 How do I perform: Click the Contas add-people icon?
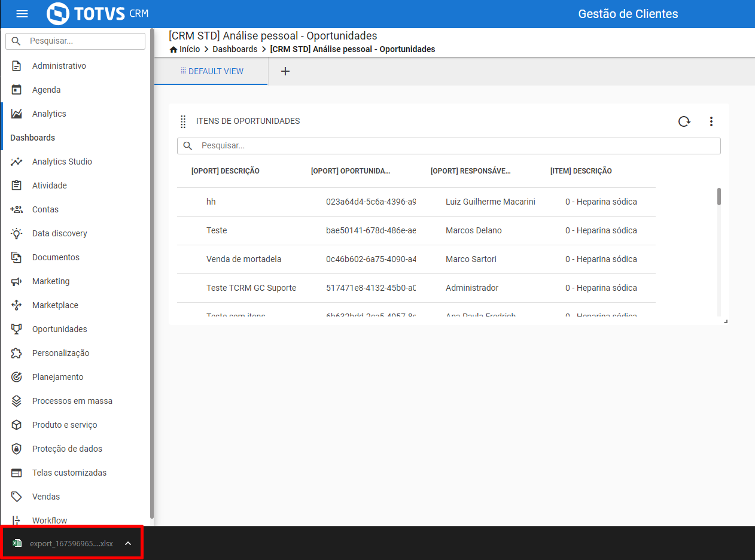pyautogui.click(x=17, y=209)
